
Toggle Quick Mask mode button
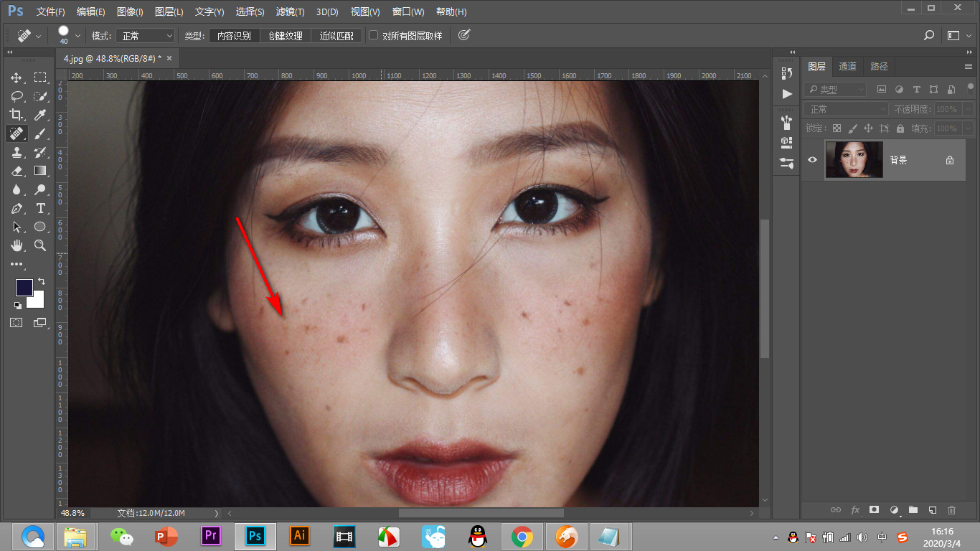17,323
